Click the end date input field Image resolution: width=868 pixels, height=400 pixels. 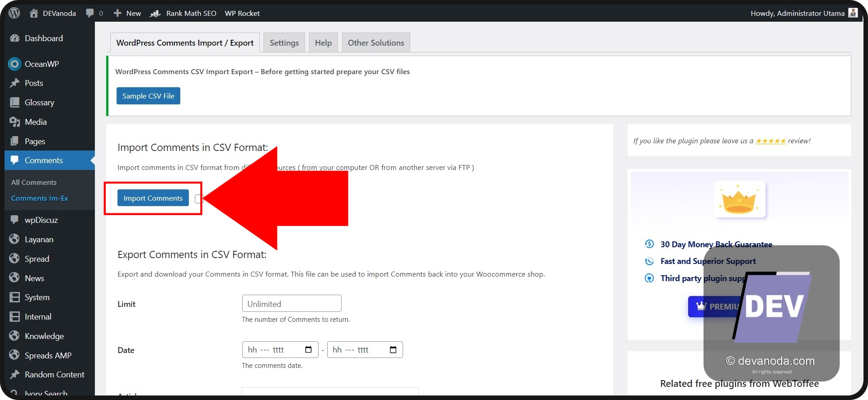[x=365, y=349]
